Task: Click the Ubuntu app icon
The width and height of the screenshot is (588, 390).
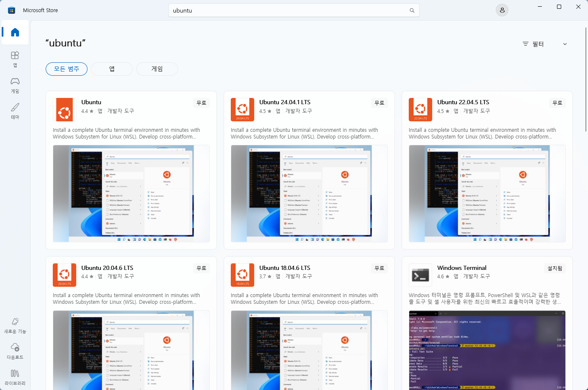Action: pyautogui.click(x=64, y=110)
